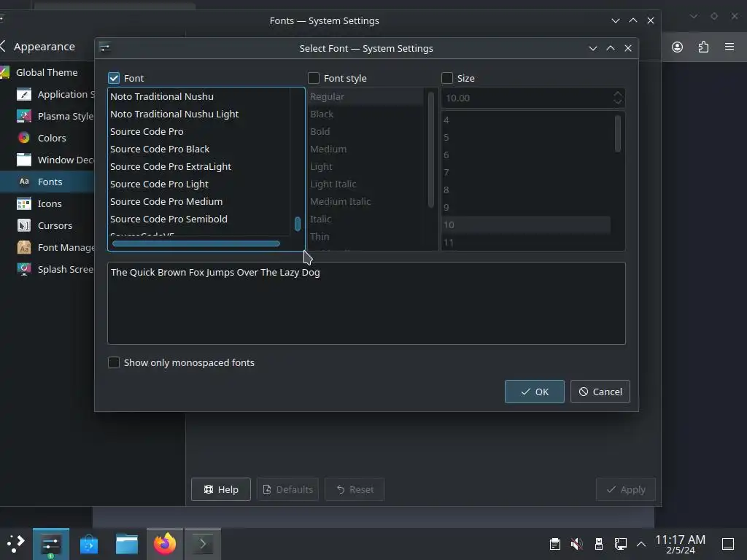Select Source Code Pro Black font

[x=199, y=149]
